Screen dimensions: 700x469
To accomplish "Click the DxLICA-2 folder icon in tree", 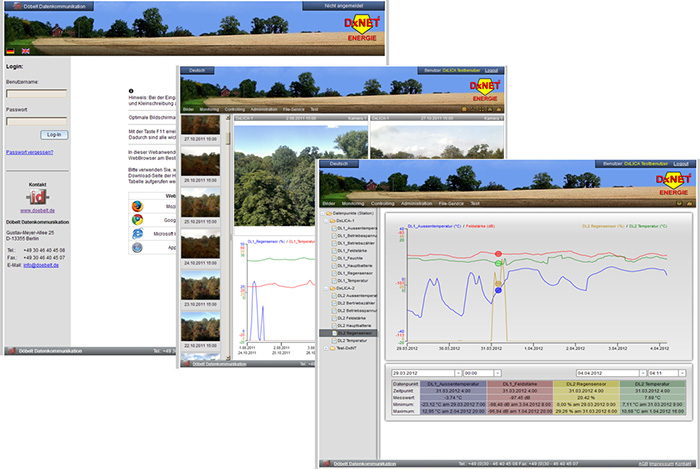I will pyautogui.click(x=332, y=288).
